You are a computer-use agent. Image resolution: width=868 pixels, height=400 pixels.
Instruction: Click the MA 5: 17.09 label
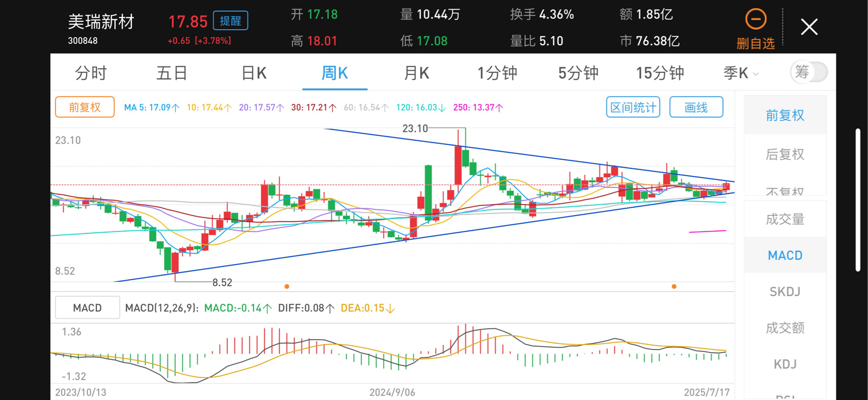pos(152,108)
